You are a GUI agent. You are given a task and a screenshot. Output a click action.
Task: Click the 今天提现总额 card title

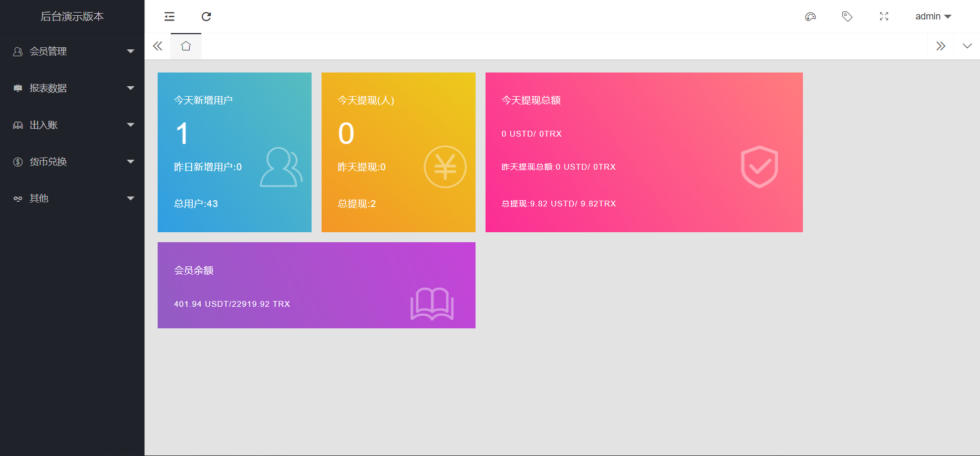[x=531, y=100]
